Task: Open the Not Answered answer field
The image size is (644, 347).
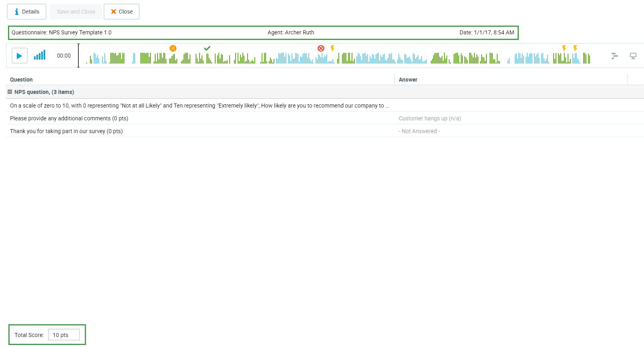Action: coord(419,131)
